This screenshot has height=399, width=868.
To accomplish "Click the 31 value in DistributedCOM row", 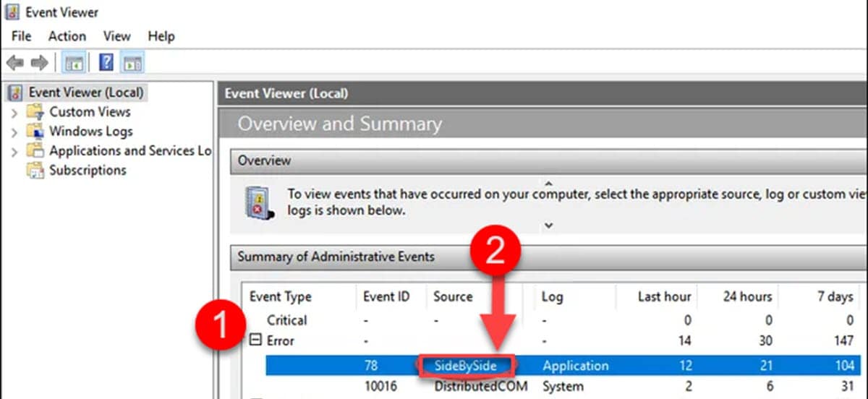I will click(846, 386).
